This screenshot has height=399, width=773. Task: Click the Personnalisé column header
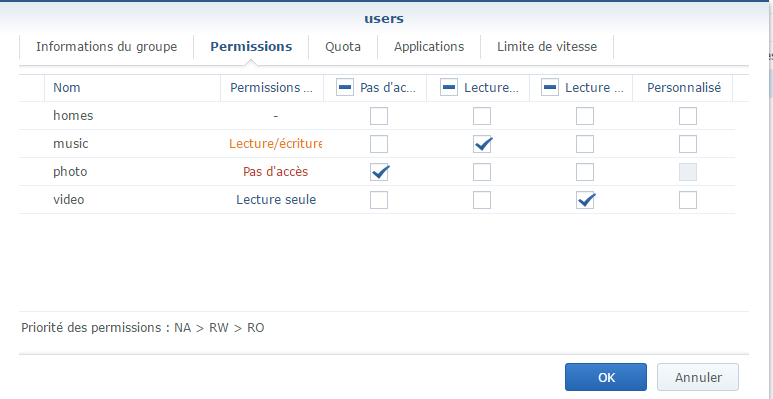click(x=684, y=88)
